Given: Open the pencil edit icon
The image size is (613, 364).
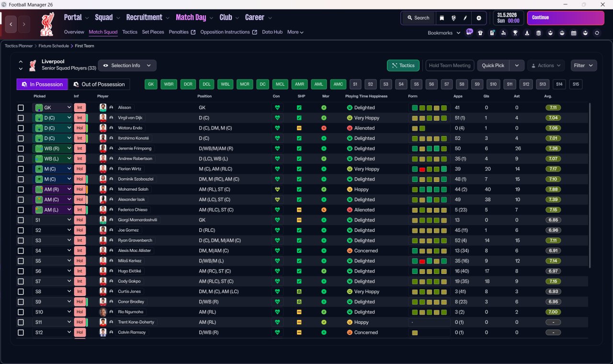Looking at the screenshot, I should (465, 18).
